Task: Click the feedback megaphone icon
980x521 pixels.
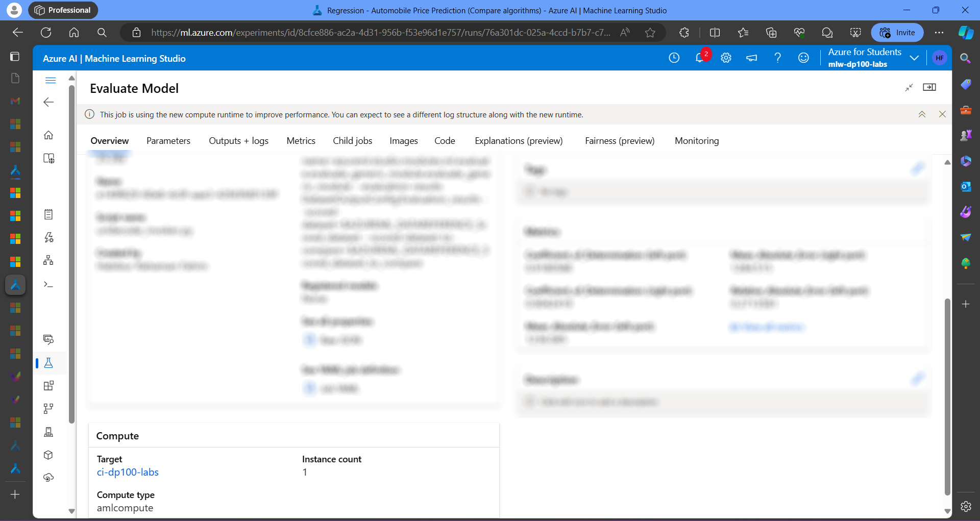Action: pyautogui.click(x=752, y=58)
